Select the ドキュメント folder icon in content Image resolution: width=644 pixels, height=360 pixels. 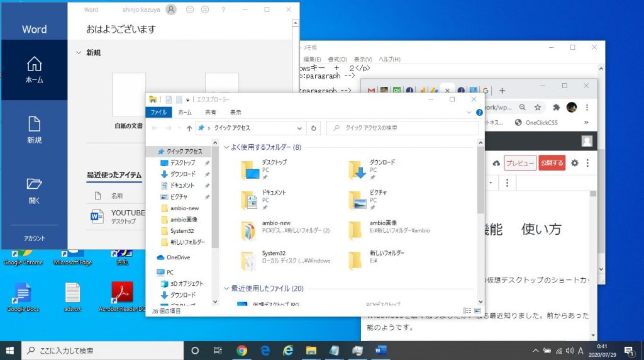(249, 200)
